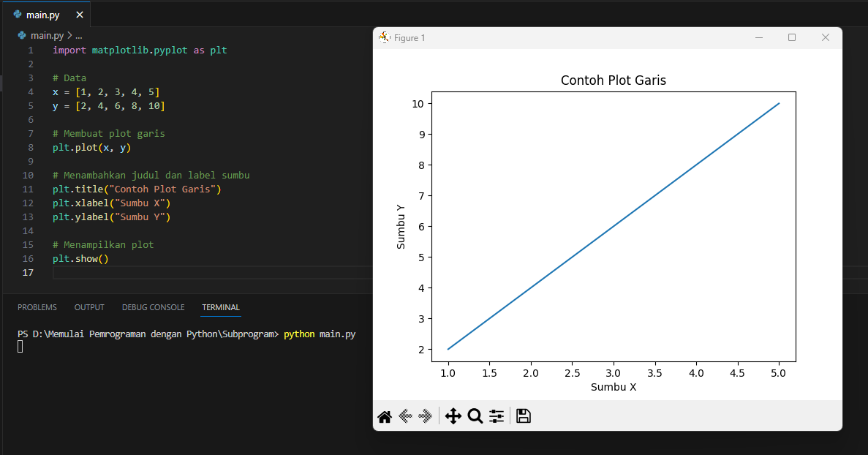The image size is (868, 455).
Task: Click the Figure 1 window title icon
Action: point(385,37)
